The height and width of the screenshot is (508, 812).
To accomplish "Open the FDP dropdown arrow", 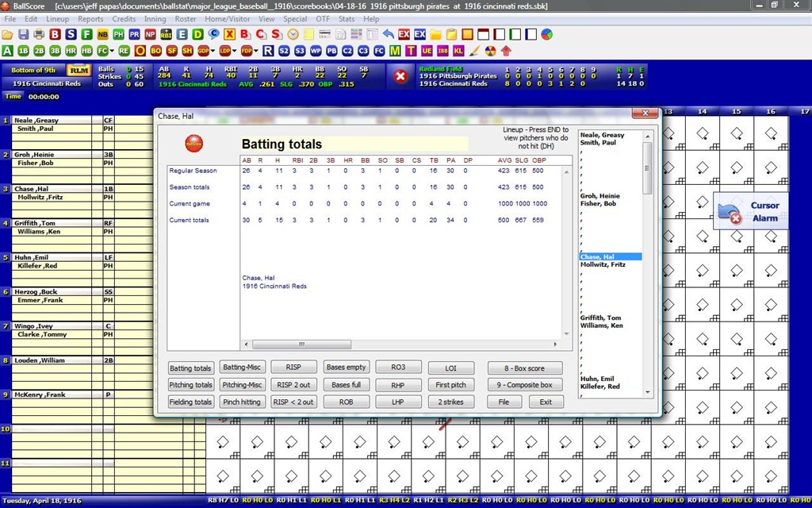I will [x=256, y=51].
